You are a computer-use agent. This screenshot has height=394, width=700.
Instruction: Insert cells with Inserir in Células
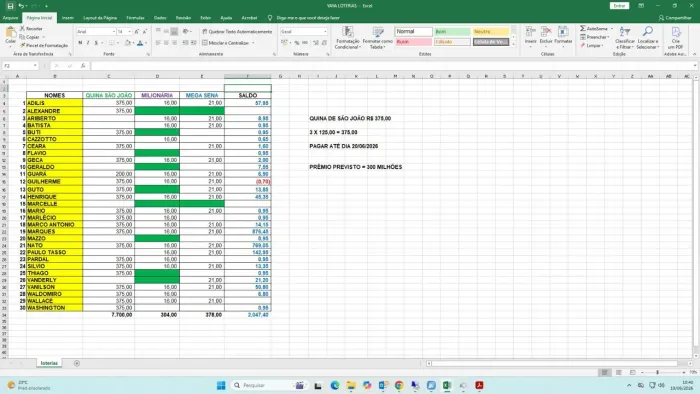point(530,37)
